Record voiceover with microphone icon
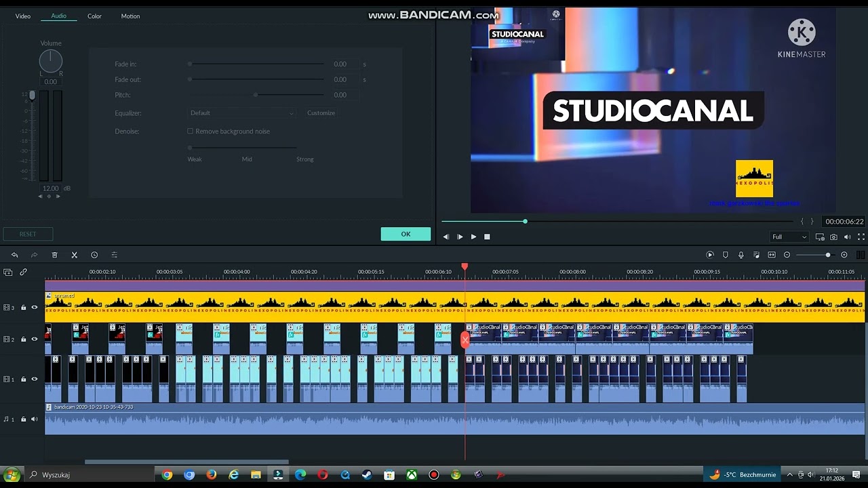The image size is (868, 488). [x=741, y=255]
